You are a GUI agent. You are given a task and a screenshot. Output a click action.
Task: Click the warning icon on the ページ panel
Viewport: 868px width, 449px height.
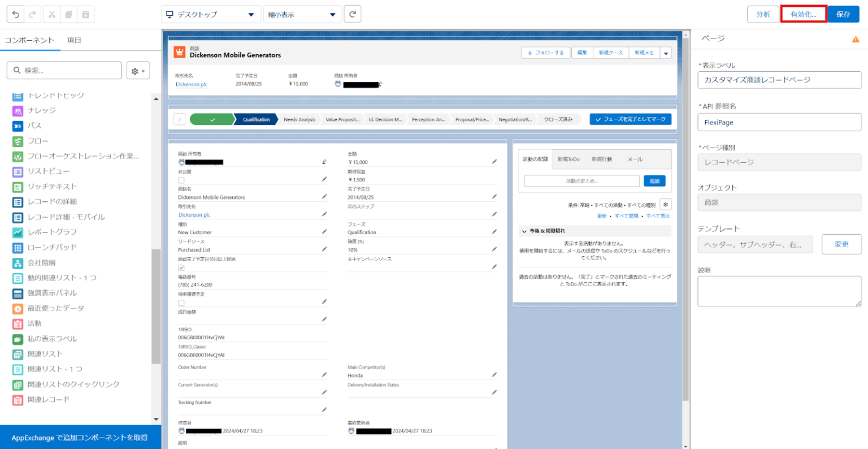pos(856,38)
